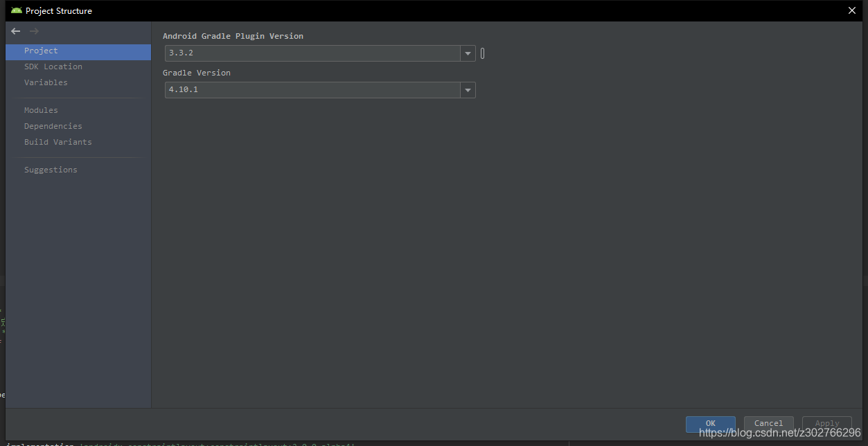Viewport: 868px width, 446px height.
Task: Select Project in the sidebar
Action: [78, 51]
